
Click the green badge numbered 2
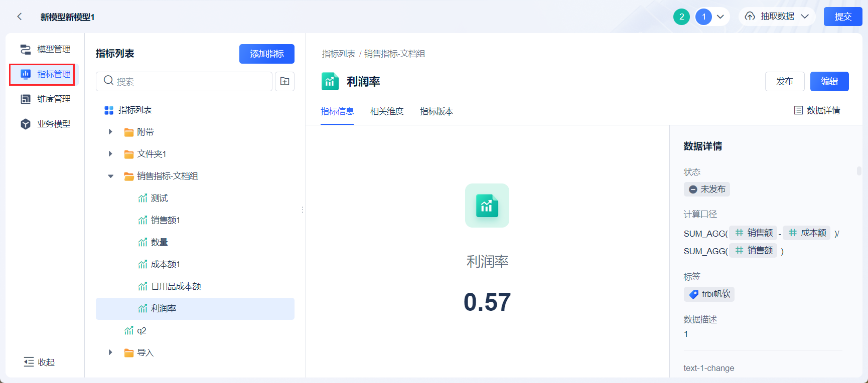[681, 17]
